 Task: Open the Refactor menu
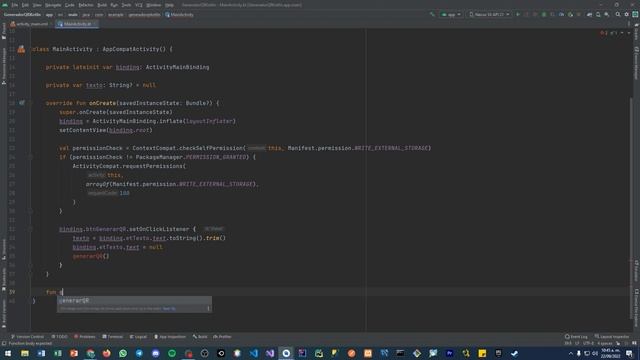pyautogui.click(x=86, y=5)
